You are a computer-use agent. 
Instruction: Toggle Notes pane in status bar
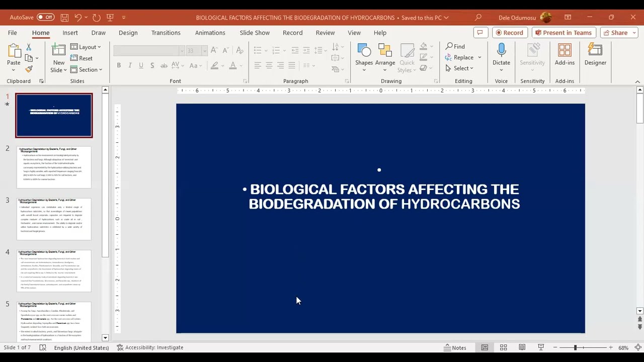(455, 347)
